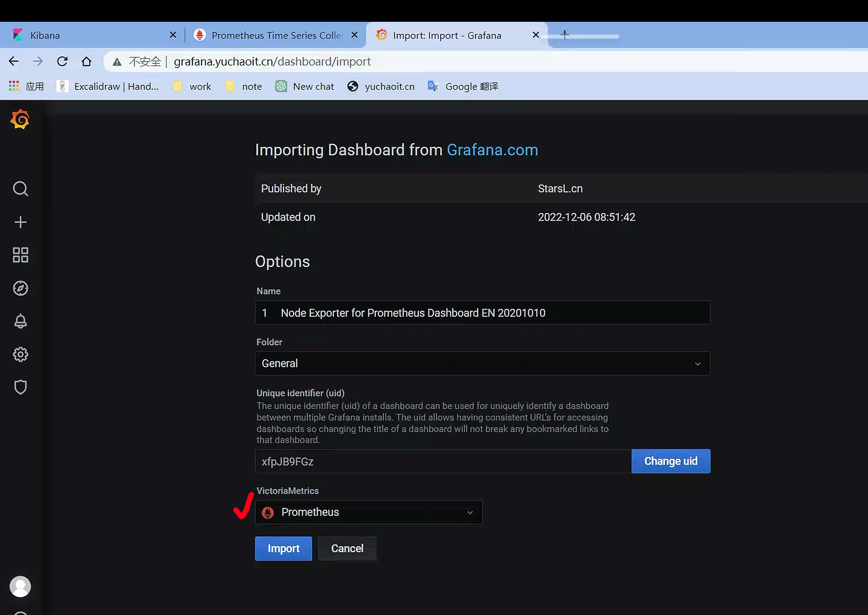Open the Grafana.com link
This screenshot has width=868, height=615.
492,150
